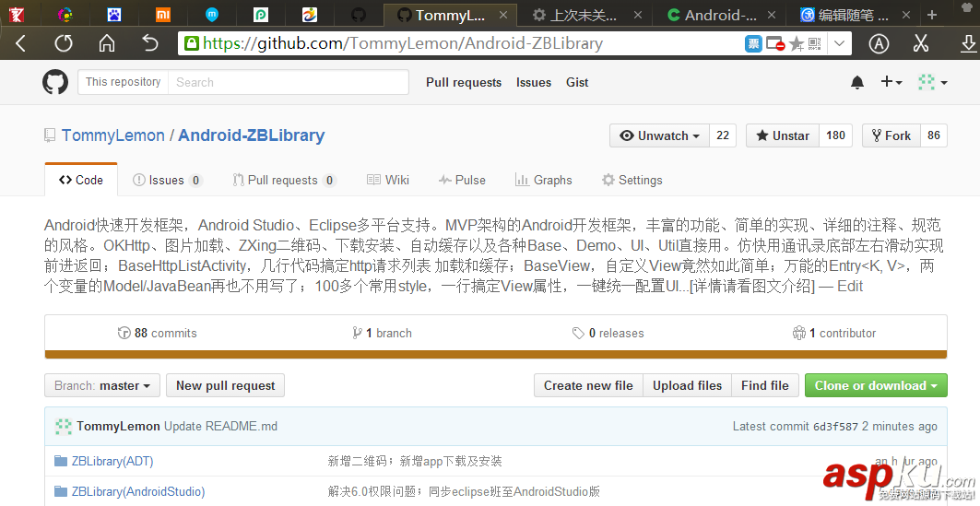
Task: Click the GitHub octocat logo
Action: 55,82
